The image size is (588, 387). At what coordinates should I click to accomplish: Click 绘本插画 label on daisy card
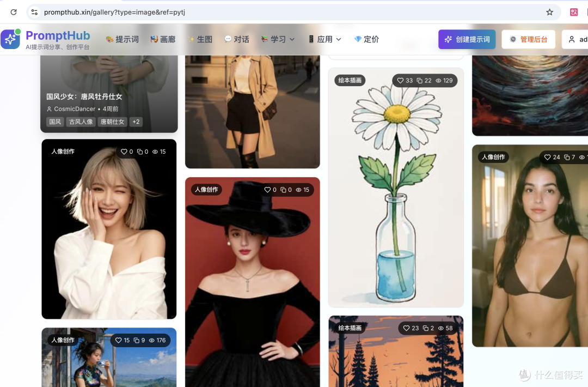click(x=350, y=80)
